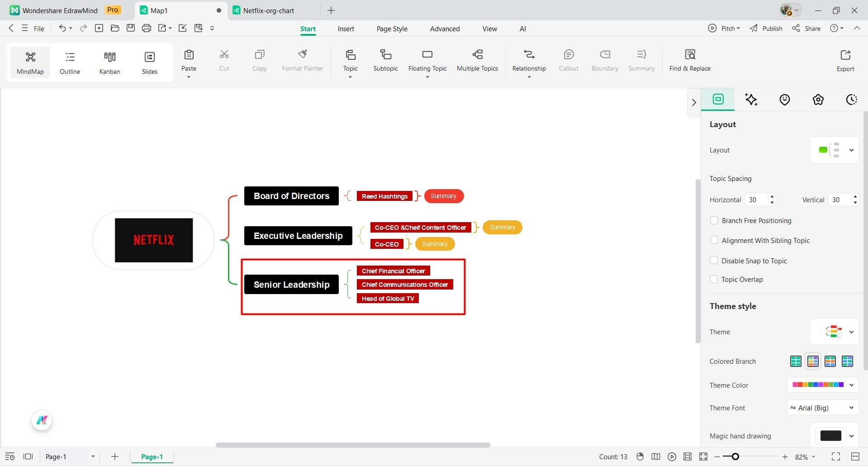Select the Outline view mode
The height and width of the screenshot is (466, 868).
coord(70,62)
